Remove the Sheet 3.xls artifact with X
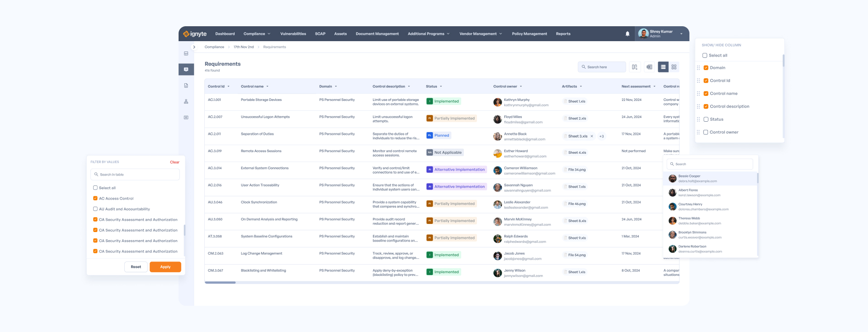Image resolution: width=868 pixels, height=332 pixels. [592, 136]
